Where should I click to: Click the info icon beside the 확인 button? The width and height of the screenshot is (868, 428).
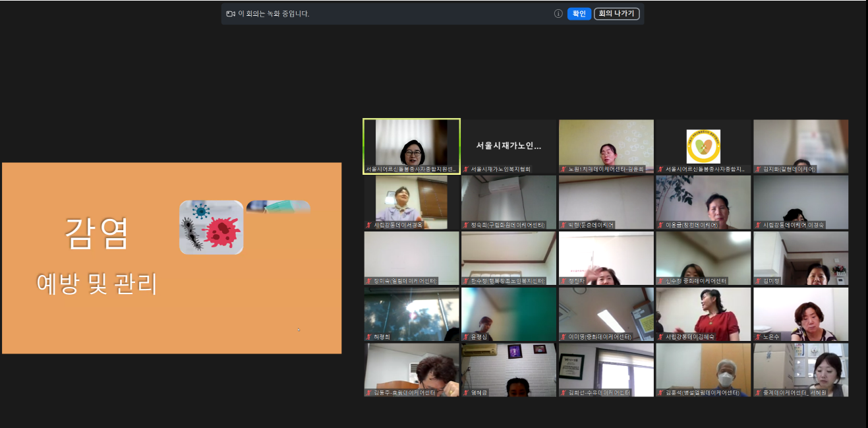point(558,14)
